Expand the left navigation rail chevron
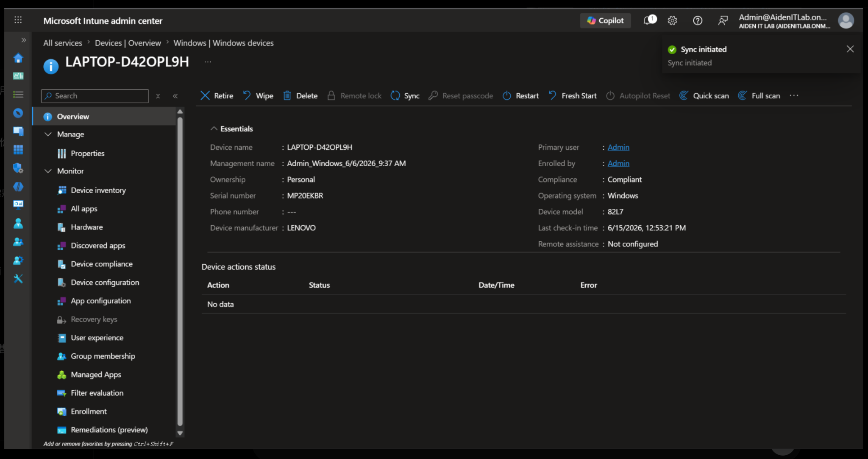868x459 pixels. click(23, 40)
